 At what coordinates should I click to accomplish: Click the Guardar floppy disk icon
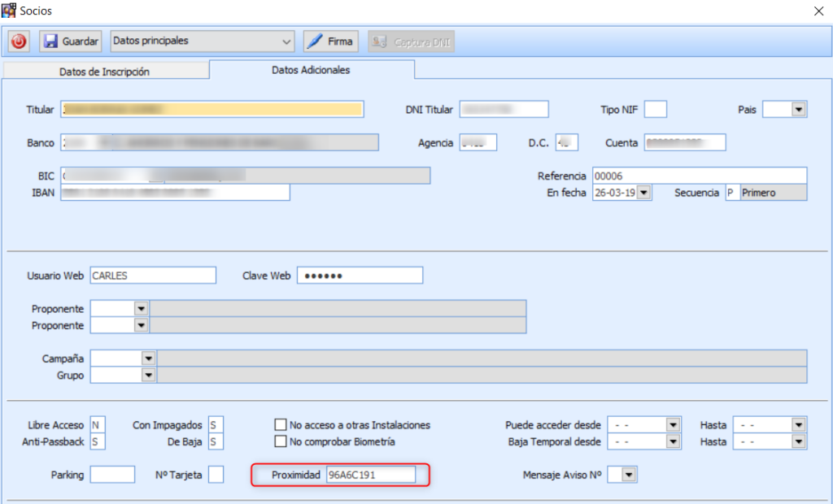tap(50, 41)
